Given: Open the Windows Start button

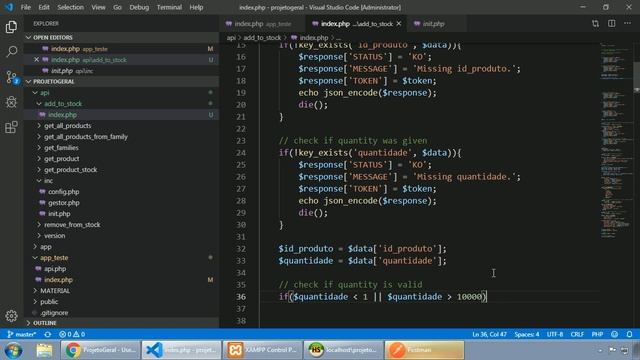Looking at the screenshot, I should click(13, 350).
